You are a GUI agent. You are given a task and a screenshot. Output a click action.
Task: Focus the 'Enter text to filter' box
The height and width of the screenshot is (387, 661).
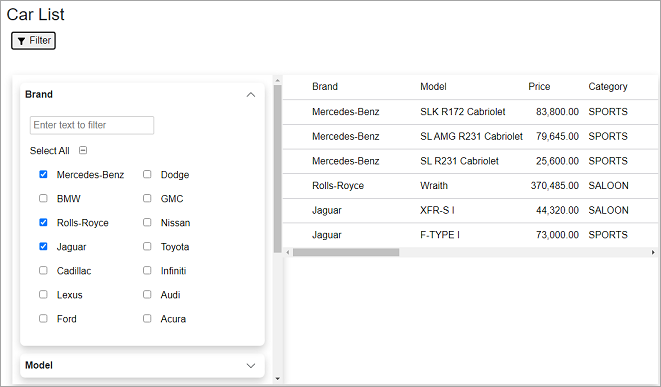point(92,125)
